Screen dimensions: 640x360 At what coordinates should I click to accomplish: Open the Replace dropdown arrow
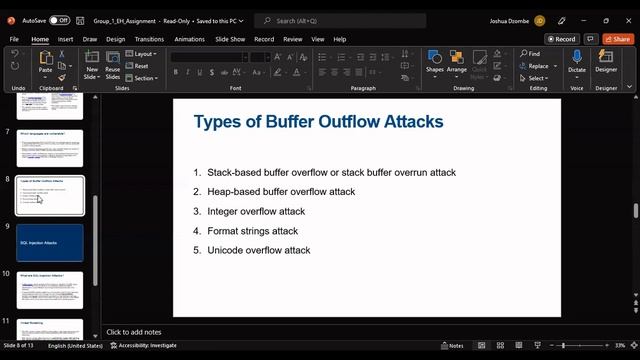tap(555, 66)
